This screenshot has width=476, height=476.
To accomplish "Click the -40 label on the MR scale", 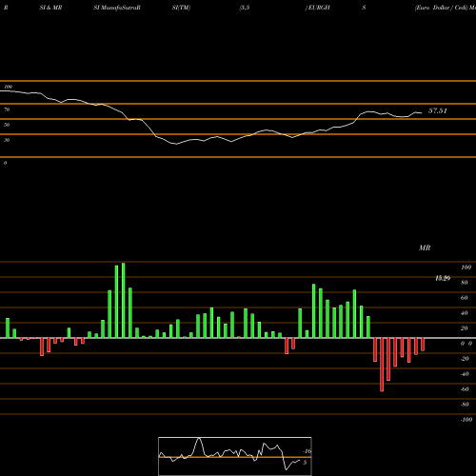I will pyautogui.click(x=465, y=374).
